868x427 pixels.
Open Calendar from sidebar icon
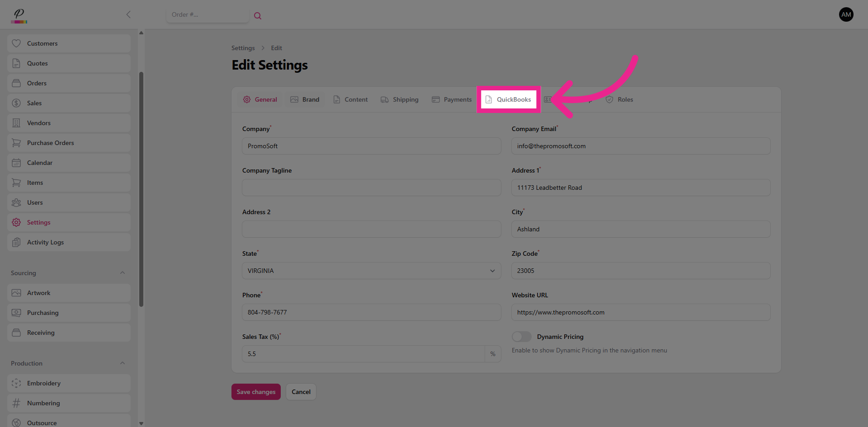[x=16, y=163]
